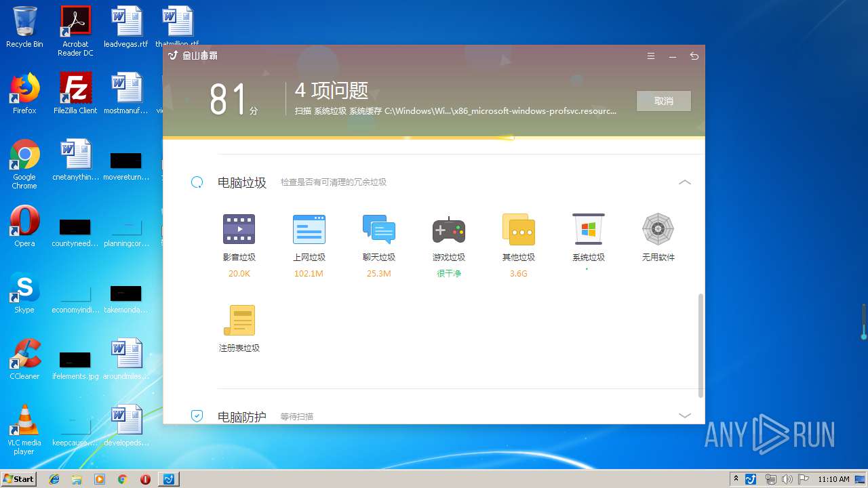Open the Skype desktop shortcut

(x=24, y=292)
